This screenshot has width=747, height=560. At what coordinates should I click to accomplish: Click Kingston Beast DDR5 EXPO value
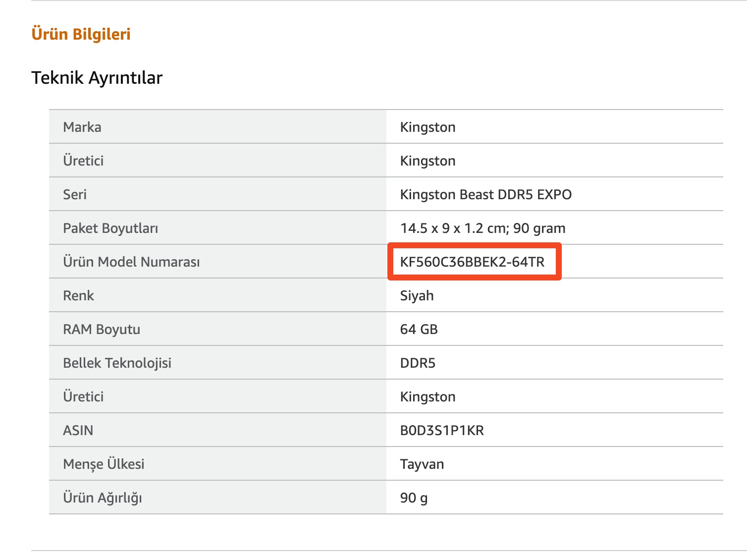click(x=486, y=194)
